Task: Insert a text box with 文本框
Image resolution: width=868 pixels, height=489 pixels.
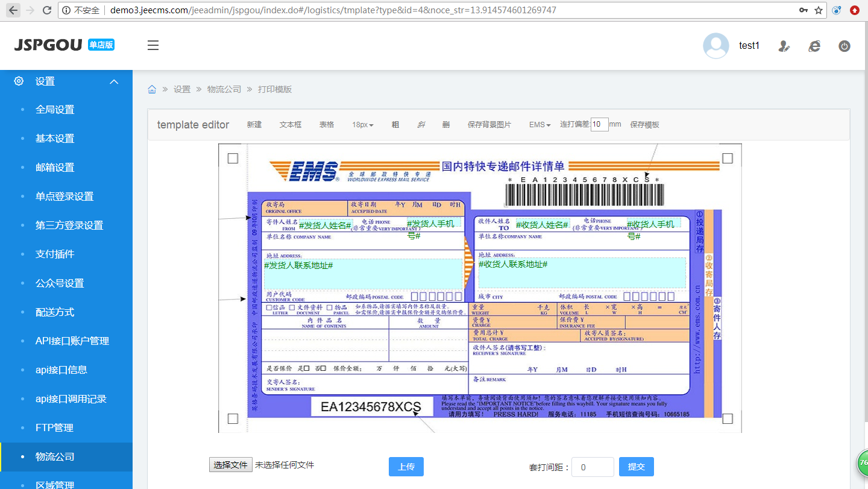Action: (291, 125)
